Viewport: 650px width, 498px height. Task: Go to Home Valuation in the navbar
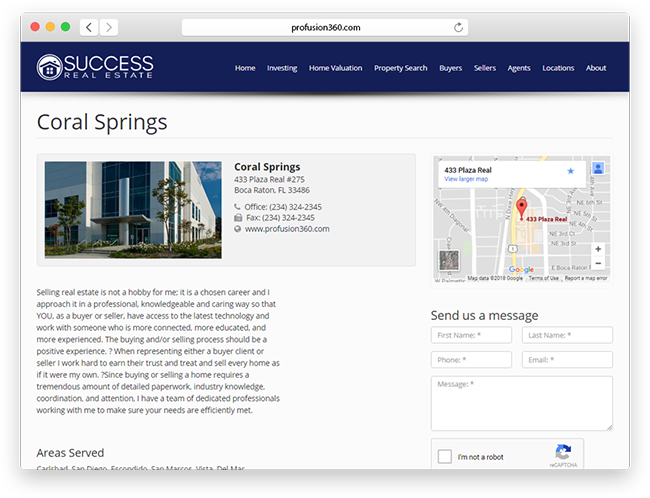(335, 68)
